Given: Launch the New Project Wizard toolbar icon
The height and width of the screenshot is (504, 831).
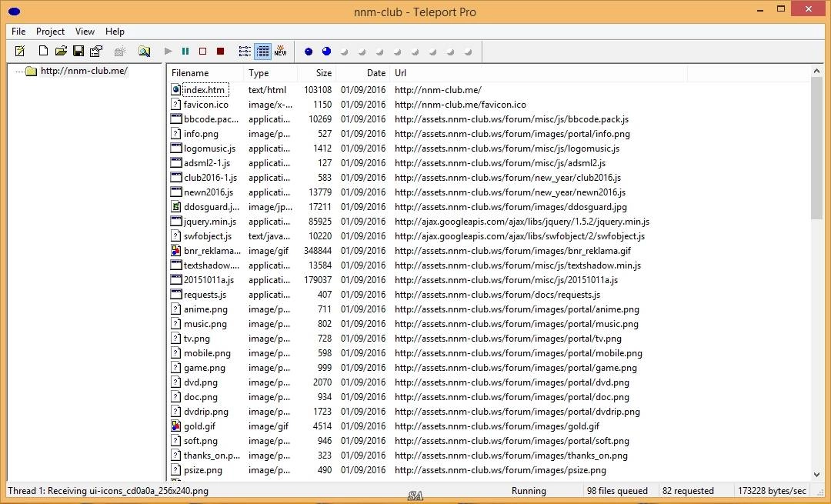Looking at the screenshot, I should (20, 52).
